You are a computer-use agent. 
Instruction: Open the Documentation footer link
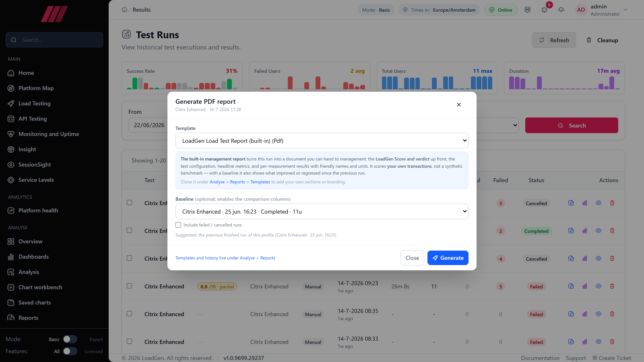click(540, 358)
